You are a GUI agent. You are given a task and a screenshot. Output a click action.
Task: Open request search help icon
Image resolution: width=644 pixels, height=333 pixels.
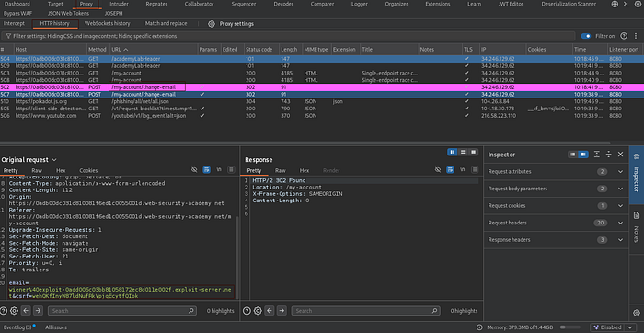[x=4, y=311]
